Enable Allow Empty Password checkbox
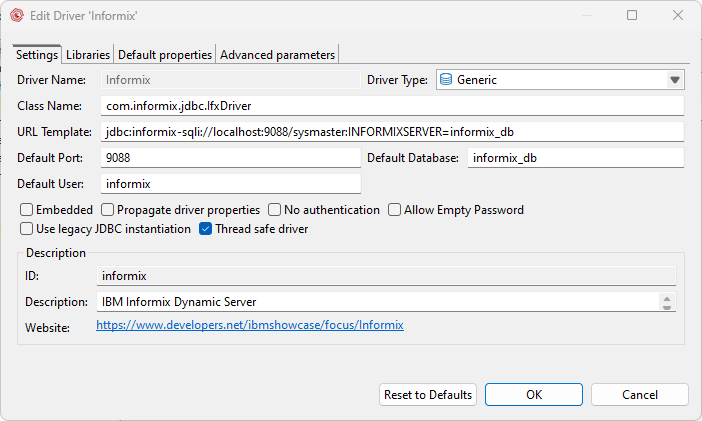Screen dimensions: 702x421 point(395,210)
